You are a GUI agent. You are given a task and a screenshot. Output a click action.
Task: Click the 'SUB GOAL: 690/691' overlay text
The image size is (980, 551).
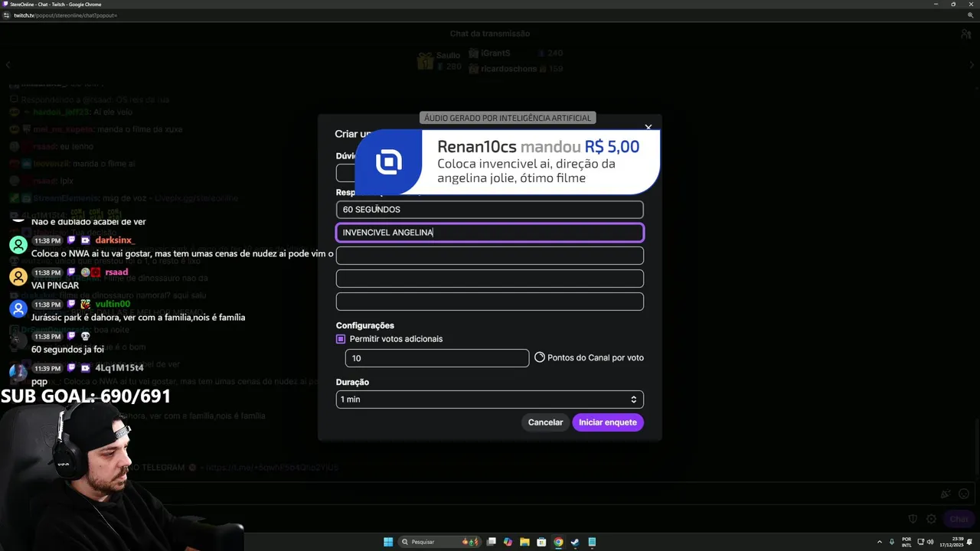pos(86,396)
